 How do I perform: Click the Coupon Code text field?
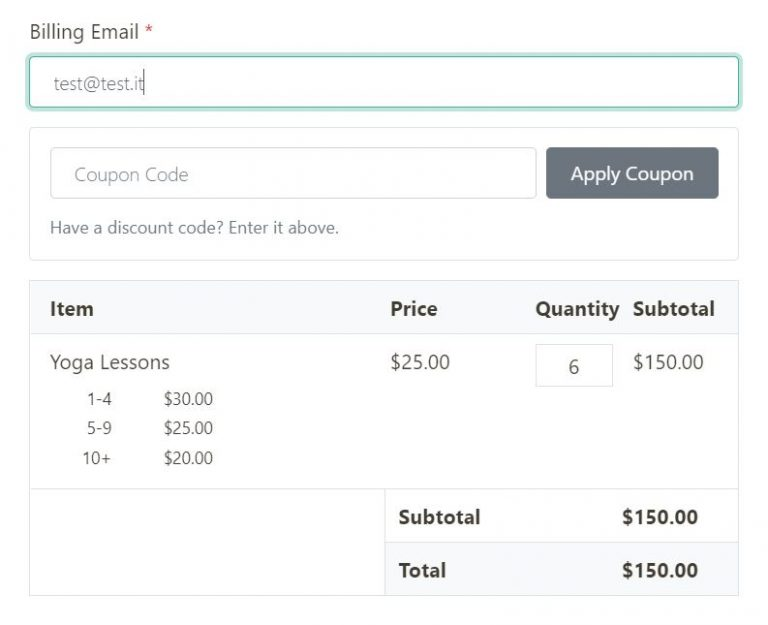(x=293, y=174)
